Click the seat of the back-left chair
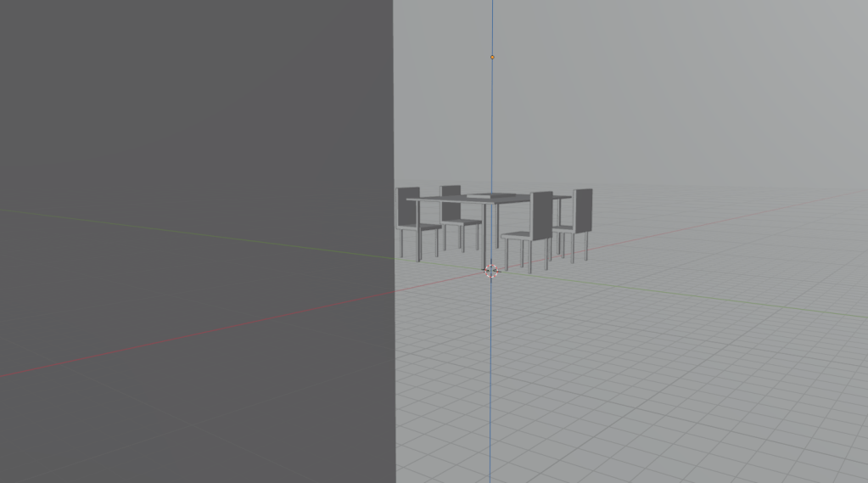 tap(462, 222)
